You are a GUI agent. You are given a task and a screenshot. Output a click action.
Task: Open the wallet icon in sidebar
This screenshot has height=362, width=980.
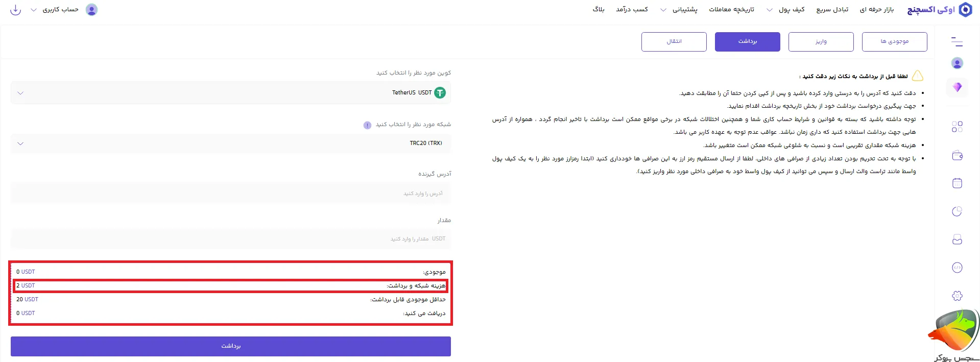[957, 156]
